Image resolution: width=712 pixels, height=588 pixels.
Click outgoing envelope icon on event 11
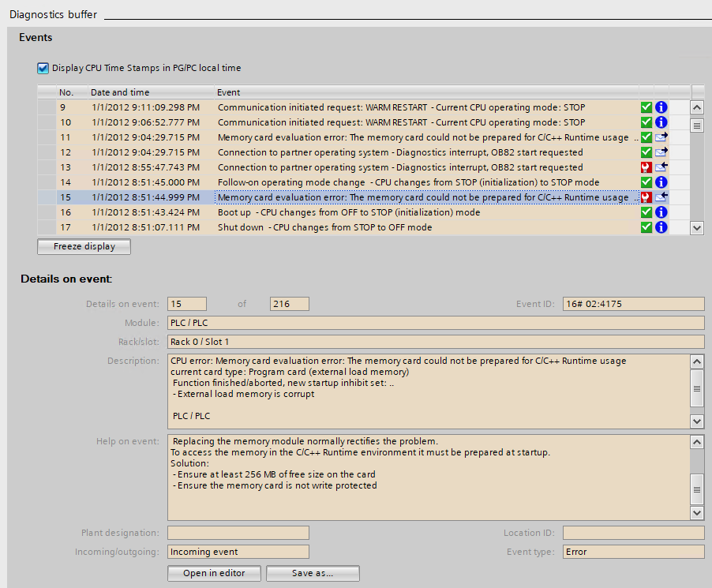(x=661, y=137)
